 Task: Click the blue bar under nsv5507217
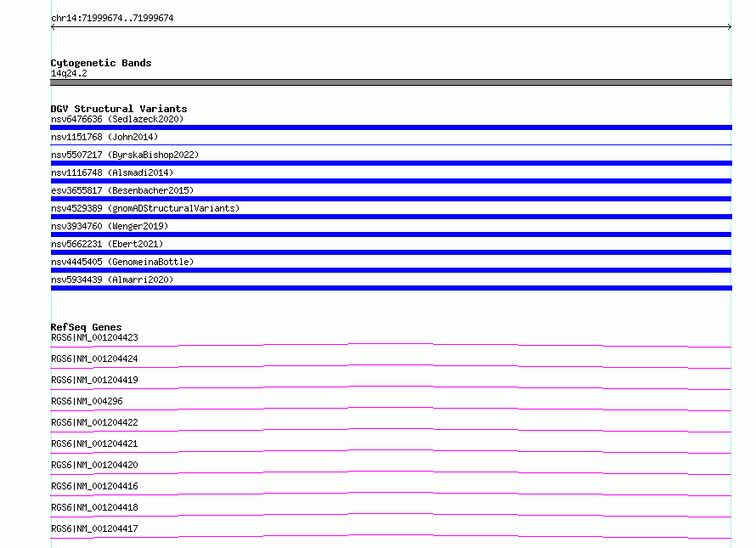tap(391, 163)
